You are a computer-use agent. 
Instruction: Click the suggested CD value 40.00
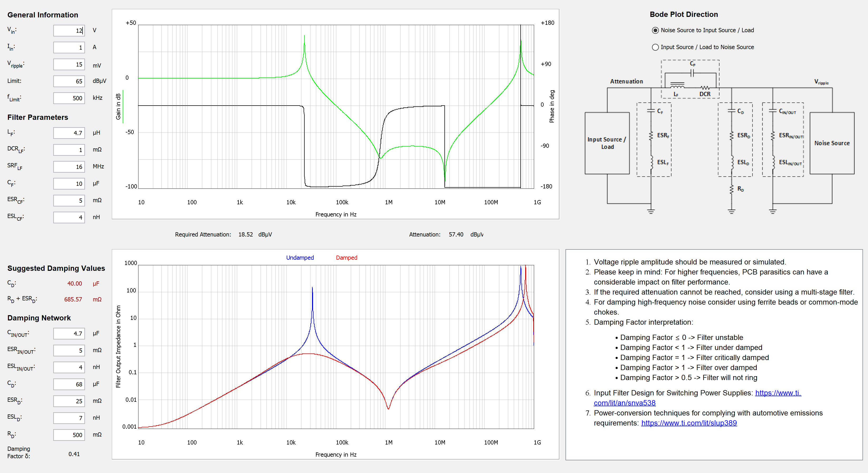[x=74, y=283]
